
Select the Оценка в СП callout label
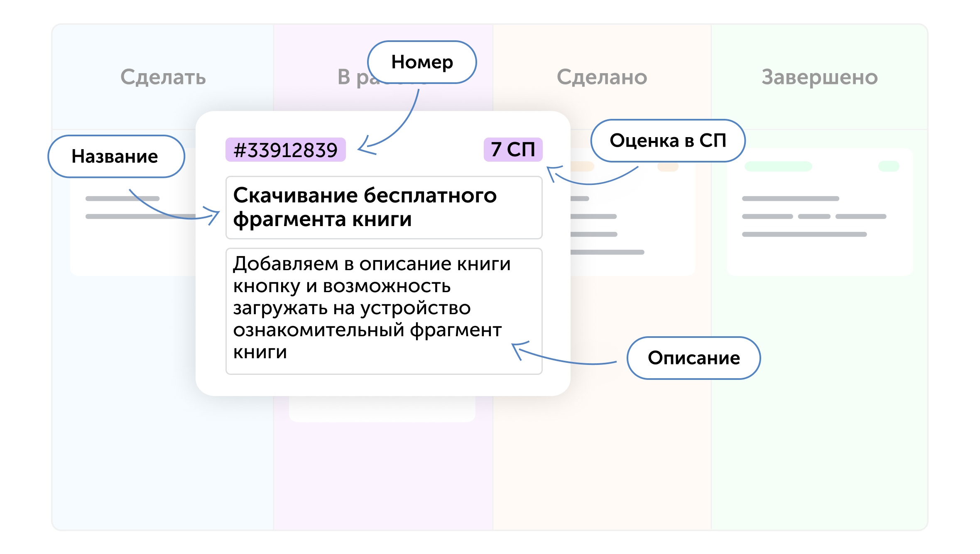668,140
